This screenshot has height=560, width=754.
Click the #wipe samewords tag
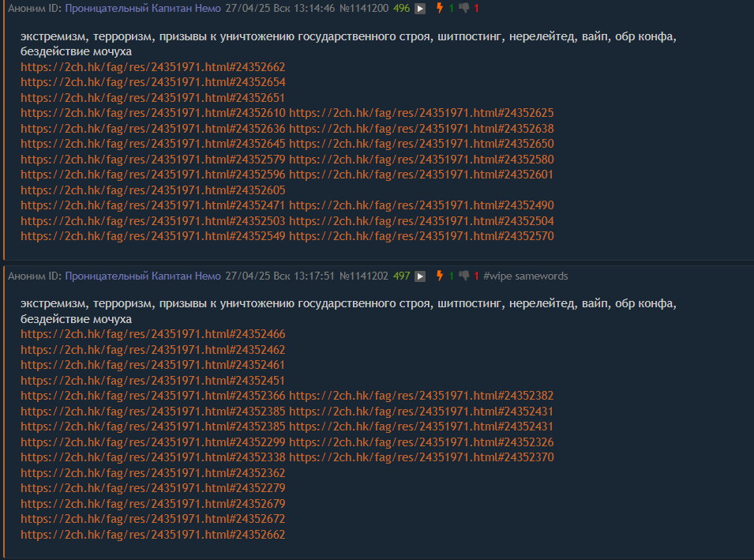click(526, 276)
